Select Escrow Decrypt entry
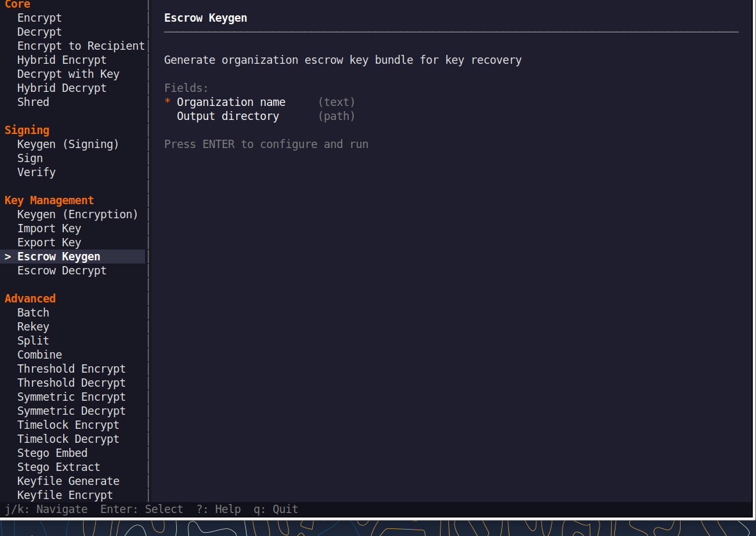Image resolution: width=756 pixels, height=536 pixels. [62, 271]
